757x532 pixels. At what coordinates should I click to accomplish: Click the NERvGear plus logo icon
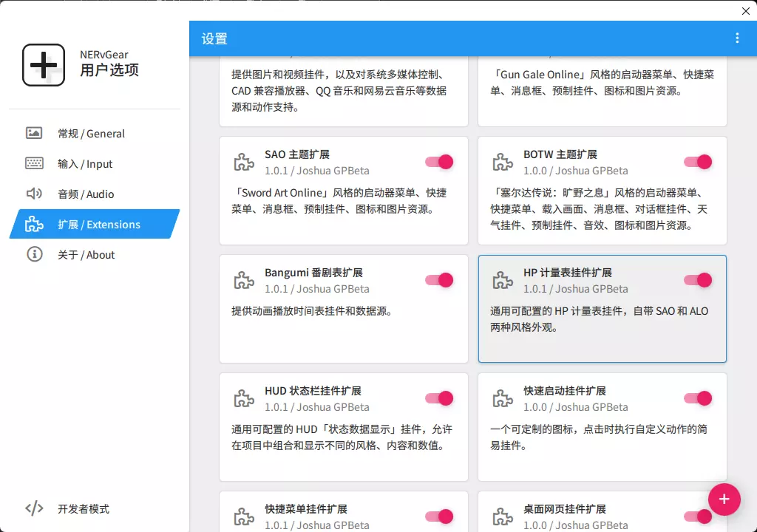(44, 65)
